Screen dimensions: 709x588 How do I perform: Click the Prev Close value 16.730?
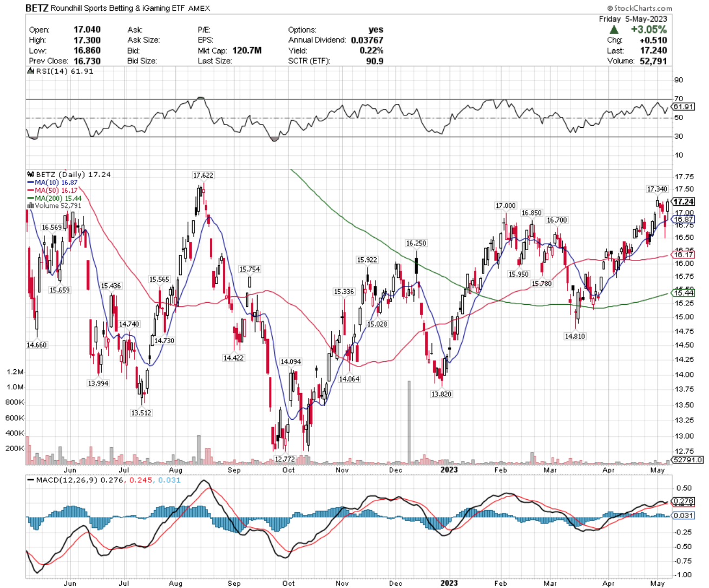point(87,61)
